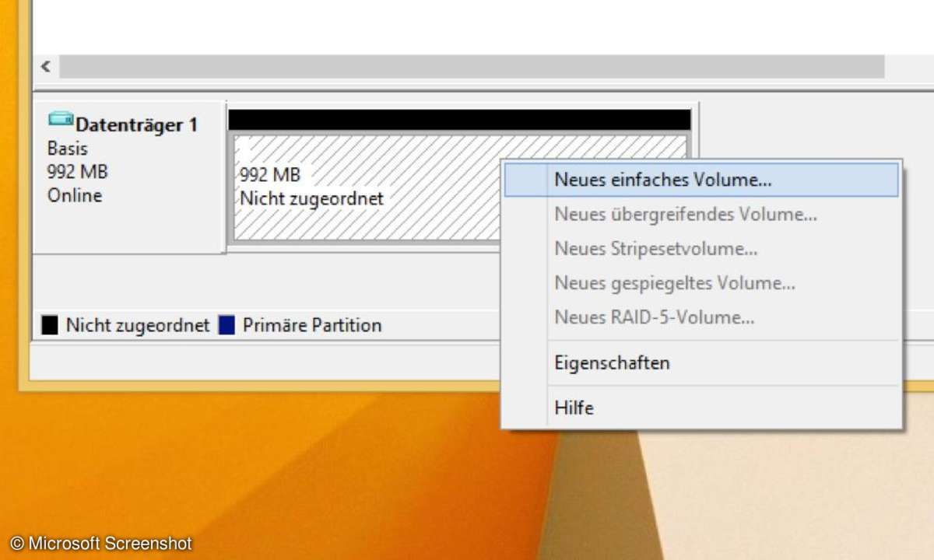Click the 992 MB size under Basis
Screen dimensions: 934x560
(78, 172)
